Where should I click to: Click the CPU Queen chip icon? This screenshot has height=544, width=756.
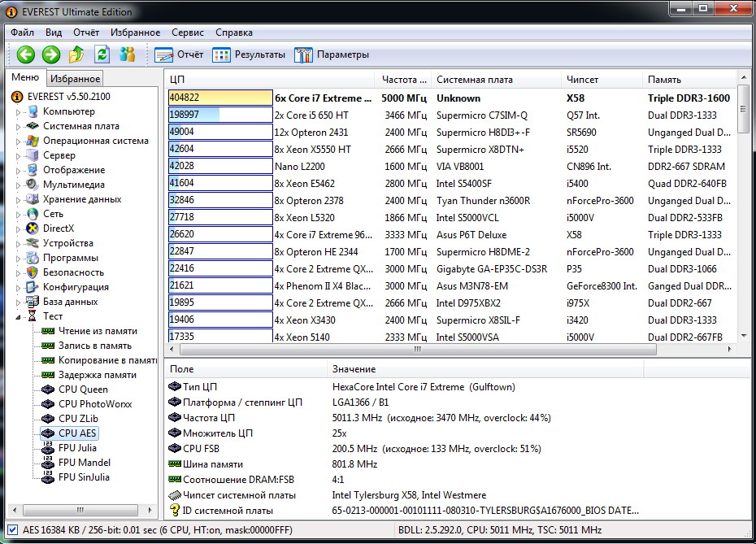point(48,390)
